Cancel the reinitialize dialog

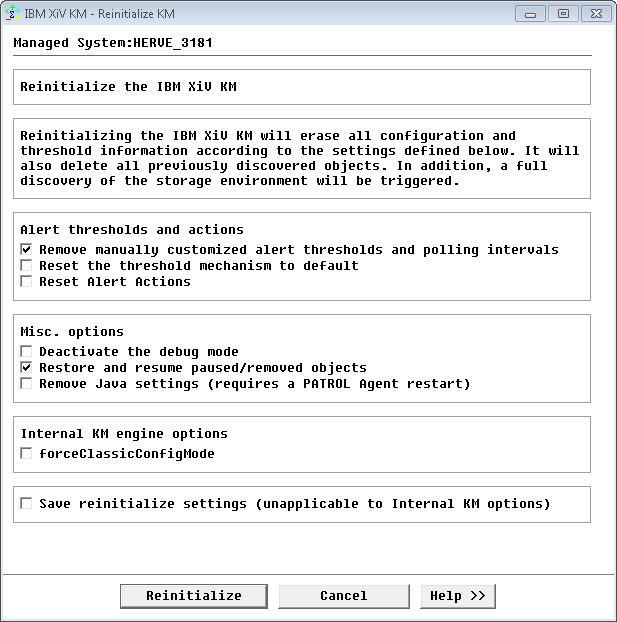[x=344, y=596]
